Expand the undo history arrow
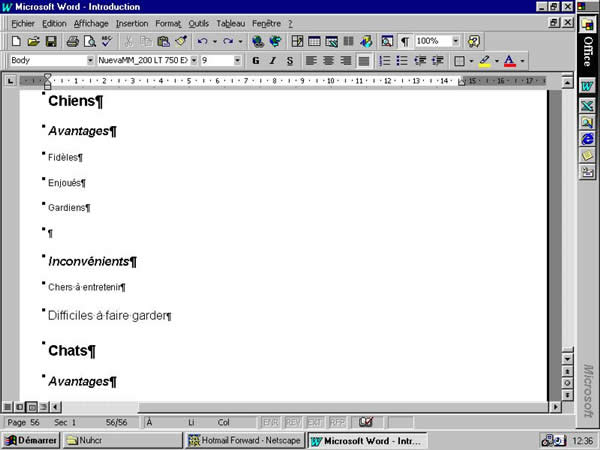The width and height of the screenshot is (600, 450). point(215,41)
